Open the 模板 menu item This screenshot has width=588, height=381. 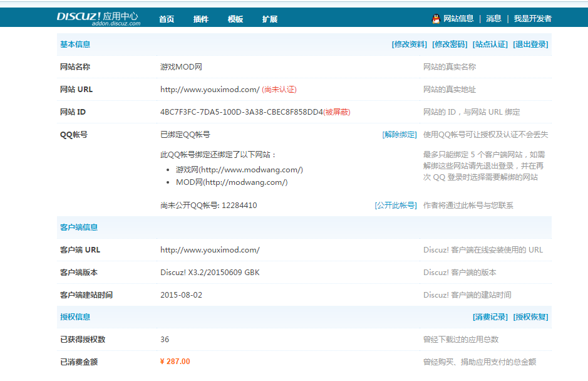pos(235,19)
